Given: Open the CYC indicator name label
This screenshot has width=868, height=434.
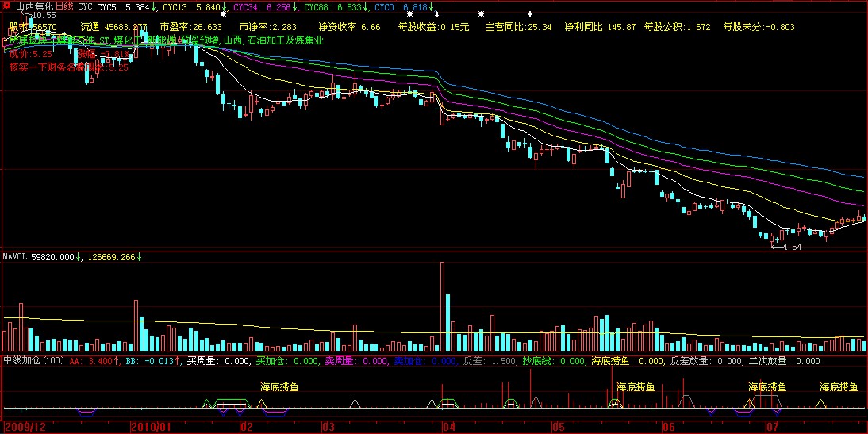Looking at the screenshot, I should click(84, 6).
